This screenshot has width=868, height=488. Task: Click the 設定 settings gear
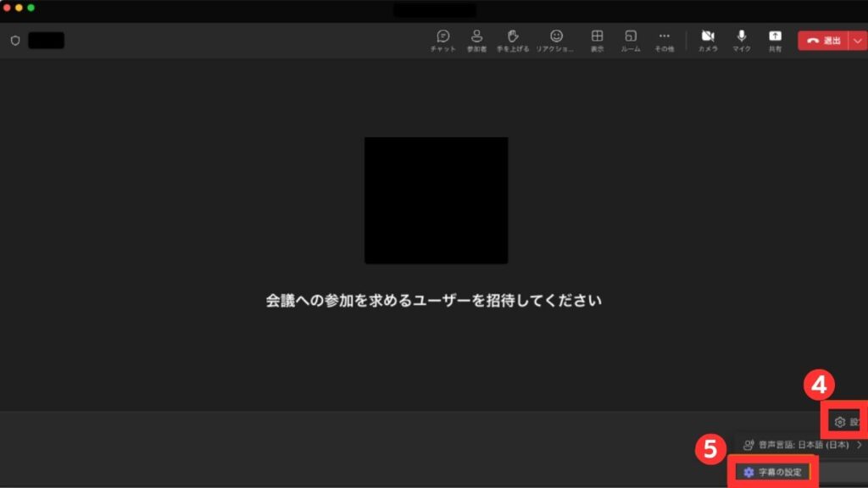(x=839, y=421)
